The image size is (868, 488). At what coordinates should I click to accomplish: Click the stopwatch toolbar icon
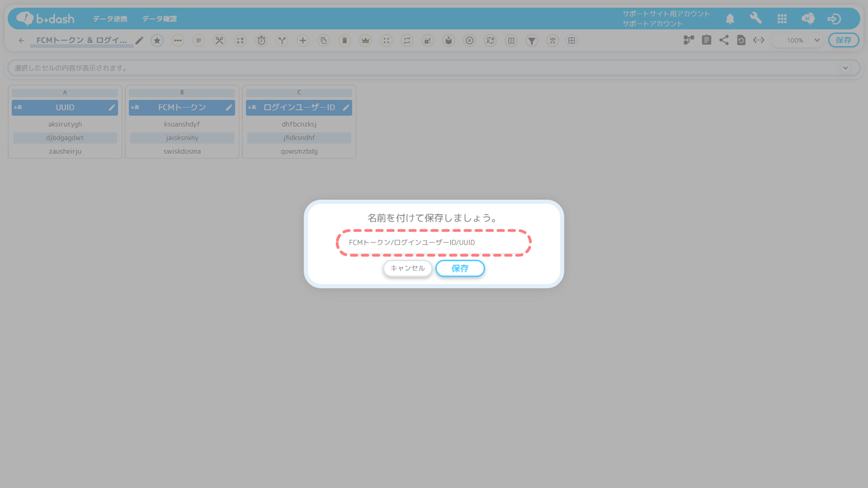pos(261,40)
